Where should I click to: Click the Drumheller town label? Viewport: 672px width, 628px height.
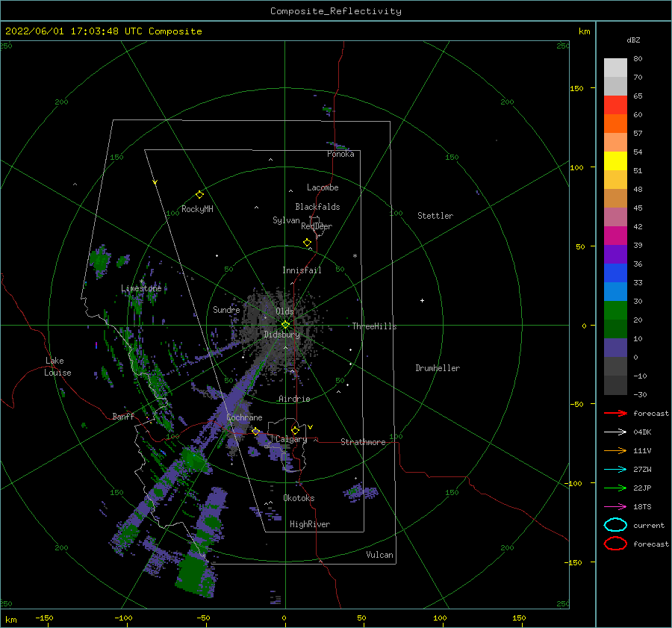(x=438, y=368)
